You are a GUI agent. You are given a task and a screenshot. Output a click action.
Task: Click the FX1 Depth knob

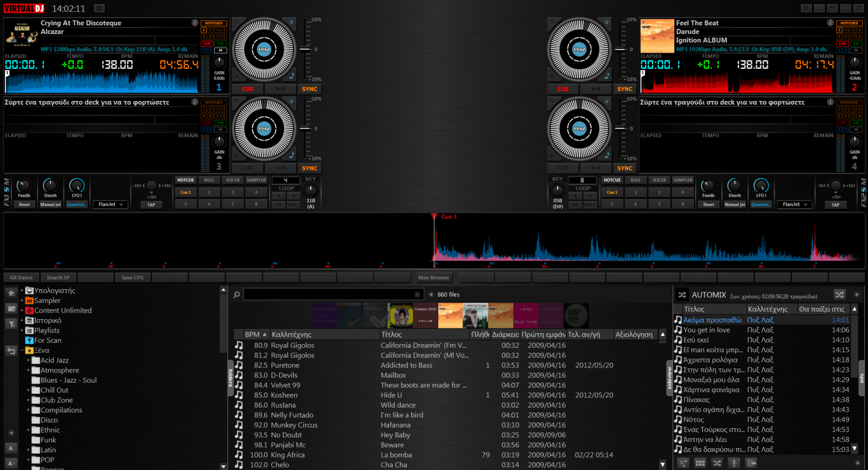(x=50, y=186)
